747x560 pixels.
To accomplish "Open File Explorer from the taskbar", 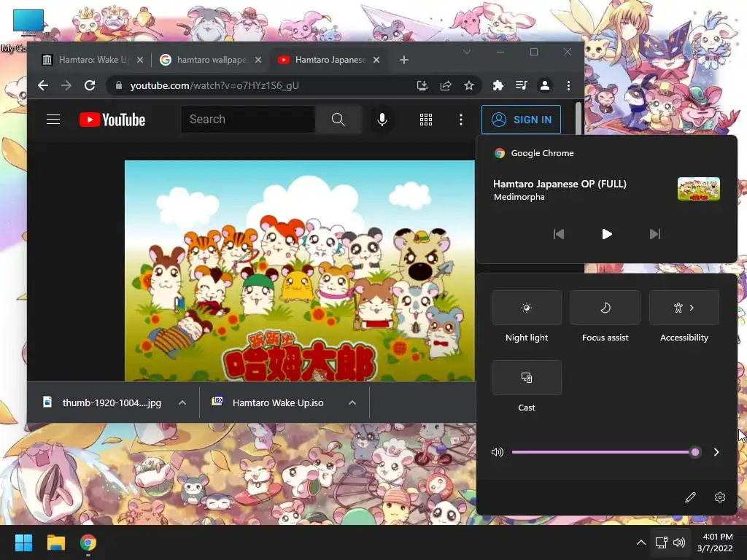I will (x=55, y=542).
